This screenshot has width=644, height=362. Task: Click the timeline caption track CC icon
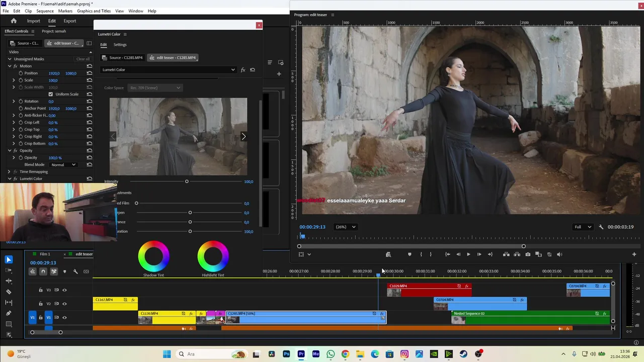click(86, 271)
